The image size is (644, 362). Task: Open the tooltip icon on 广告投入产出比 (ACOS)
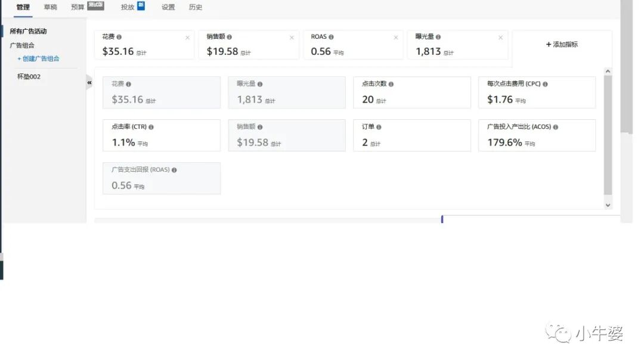coord(555,126)
